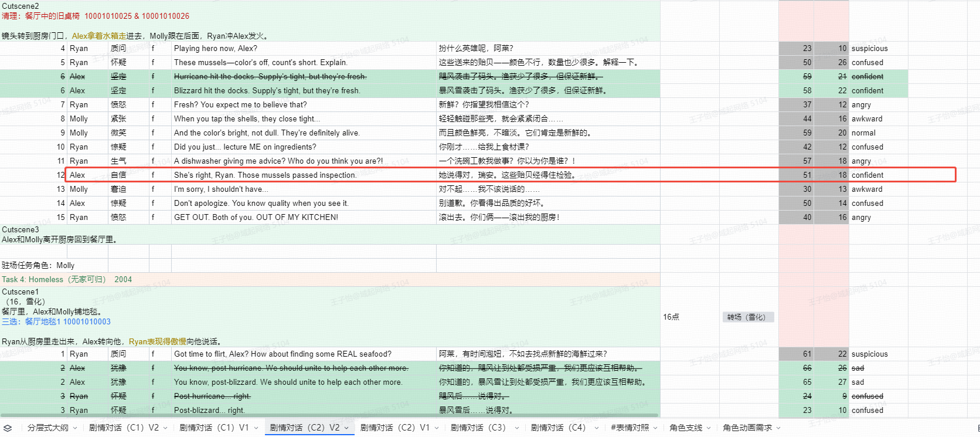
Task: Click the blue 三选: 餐厅地毯1 text
Action: pos(56,321)
